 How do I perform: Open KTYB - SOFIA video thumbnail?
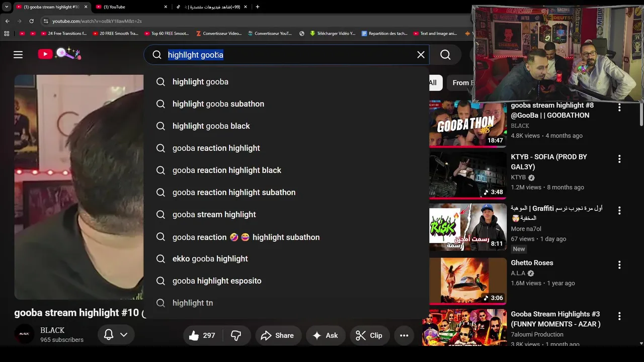click(x=468, y=175)
